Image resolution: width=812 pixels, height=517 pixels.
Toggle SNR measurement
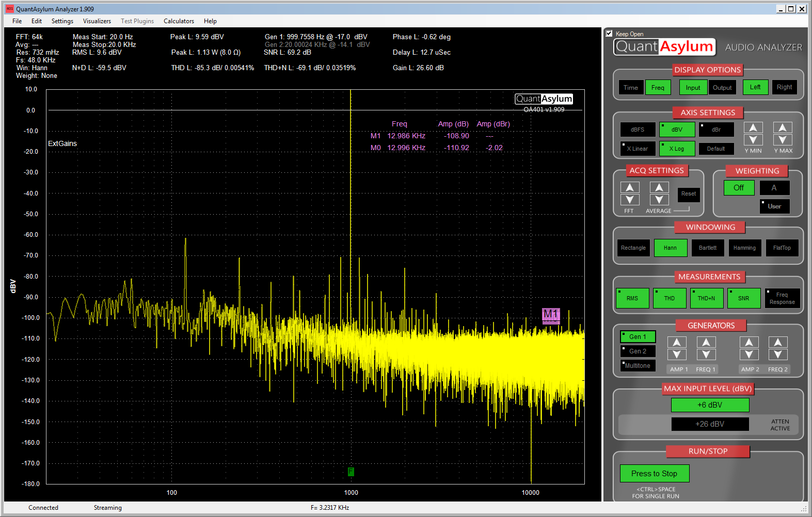coord(744,298)
